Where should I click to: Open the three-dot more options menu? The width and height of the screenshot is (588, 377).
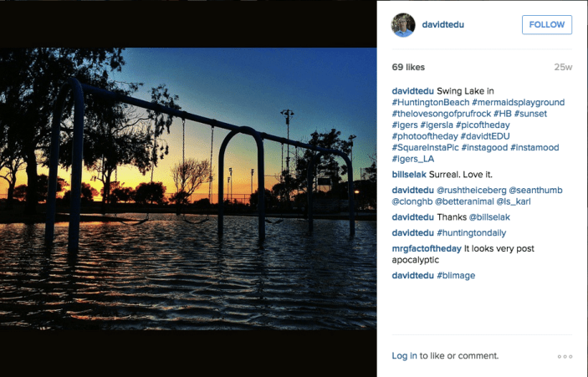(x=565, y=357)
